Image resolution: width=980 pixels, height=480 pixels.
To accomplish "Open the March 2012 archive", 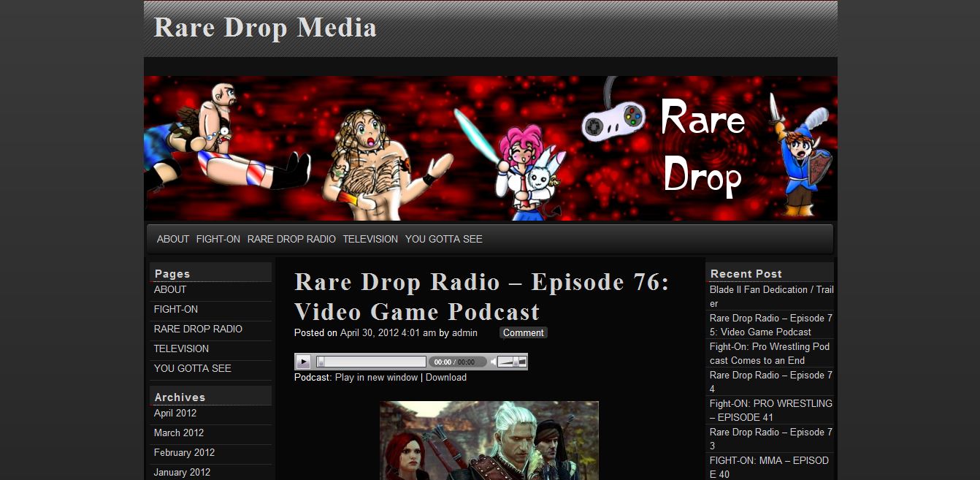I will click(179, 433).
